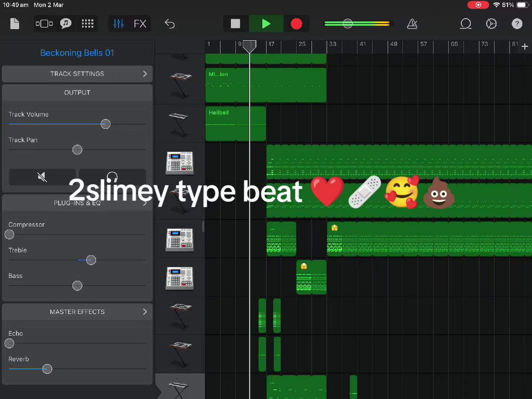Jump to bar 17 on the ruler
Image resolution: width=532 pixels, height=399 pixels.
[x=271, y=44]
